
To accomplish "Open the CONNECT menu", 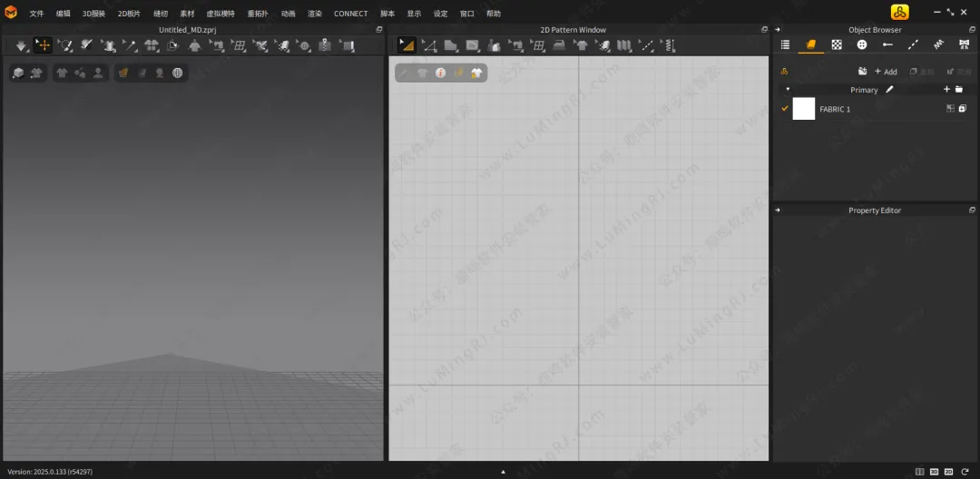I will (x=350, y=14).
